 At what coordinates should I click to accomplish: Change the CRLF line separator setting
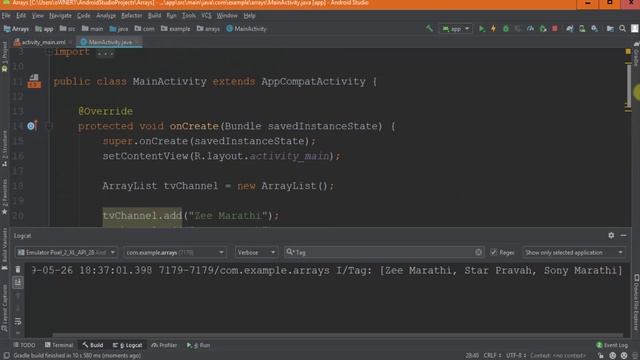[x=492, y=356]
